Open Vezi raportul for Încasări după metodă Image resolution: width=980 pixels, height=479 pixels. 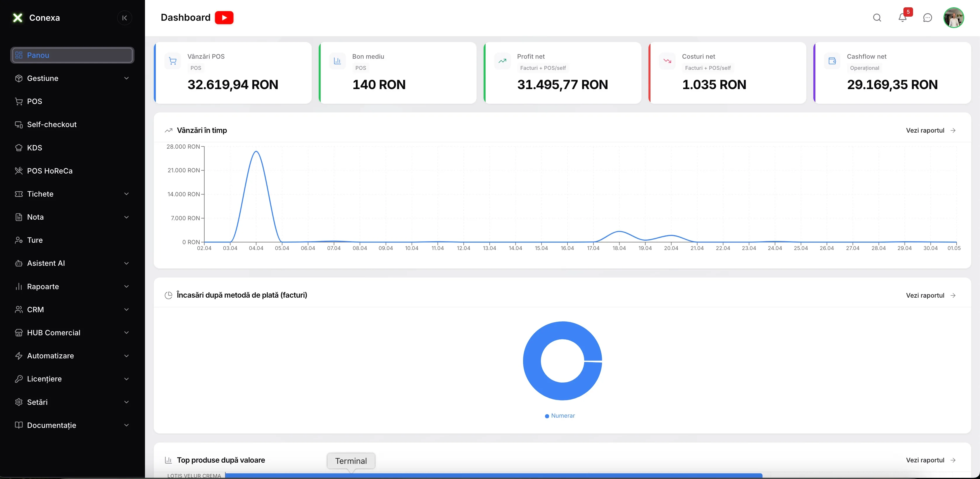click(x=931, y=295)
